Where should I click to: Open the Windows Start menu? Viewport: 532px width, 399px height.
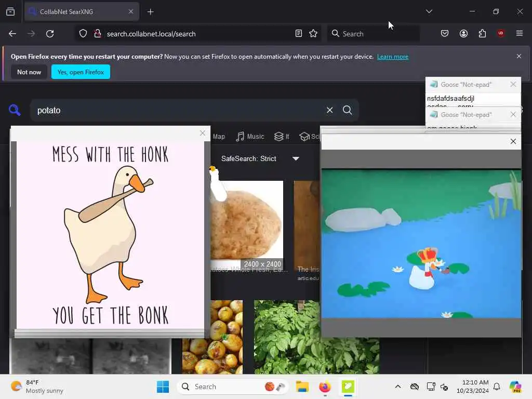coord(163,387)
